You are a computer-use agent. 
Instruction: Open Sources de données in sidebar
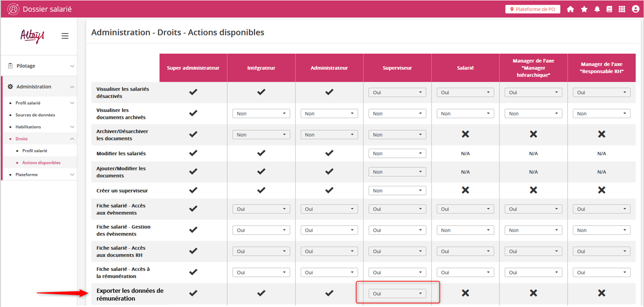click(35, 115)
